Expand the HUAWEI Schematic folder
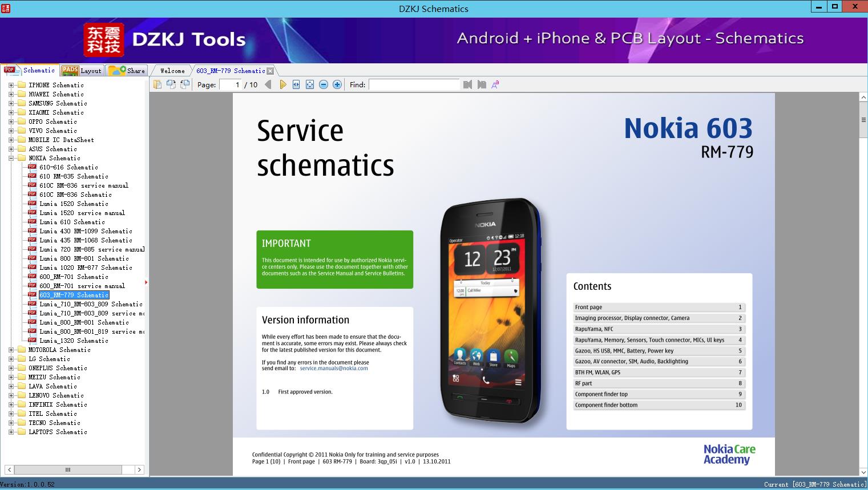868x490 pixels. tap(11, 94)
